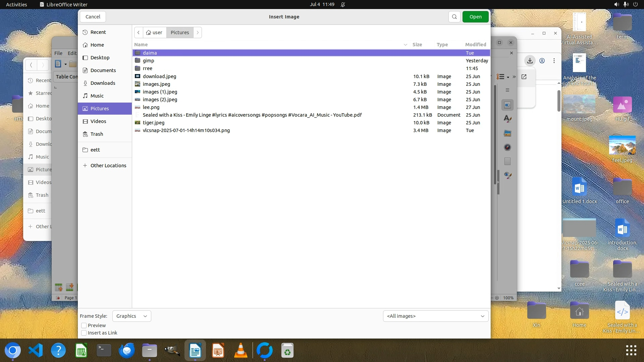The image size is (644, 362).
Task: Open the Gallery sidebar icon
Action: [507, 133]
